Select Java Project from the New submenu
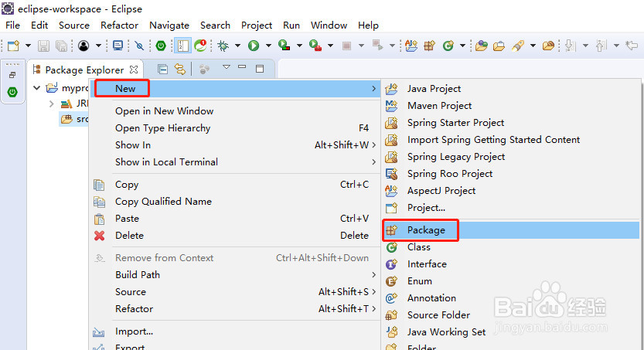 pyautogui.click(x=512, y=89)
